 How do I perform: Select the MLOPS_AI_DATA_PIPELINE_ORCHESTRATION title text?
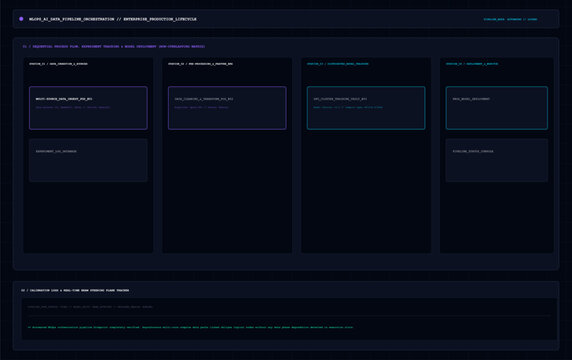[113, 19]
